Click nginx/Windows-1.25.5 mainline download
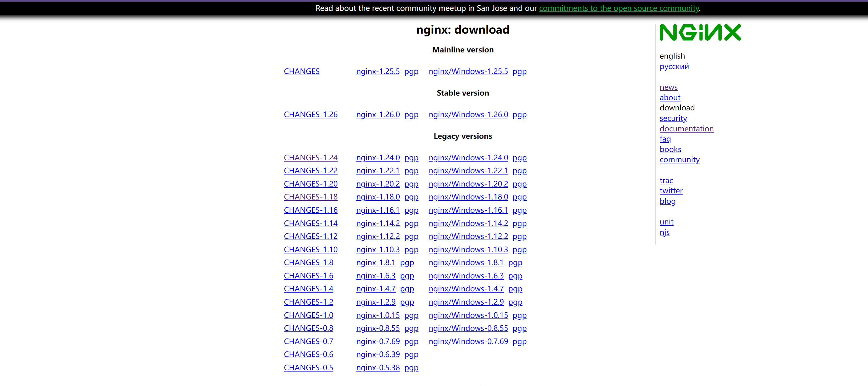This screenshot has height=386, width=868. point(468,71)
